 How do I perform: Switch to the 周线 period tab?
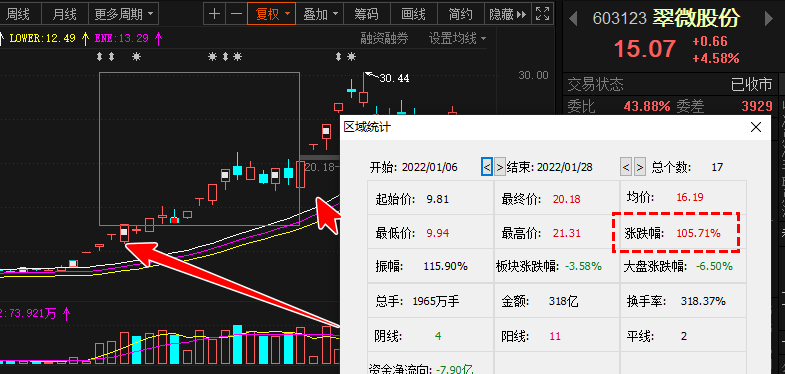tap(18, 14)
